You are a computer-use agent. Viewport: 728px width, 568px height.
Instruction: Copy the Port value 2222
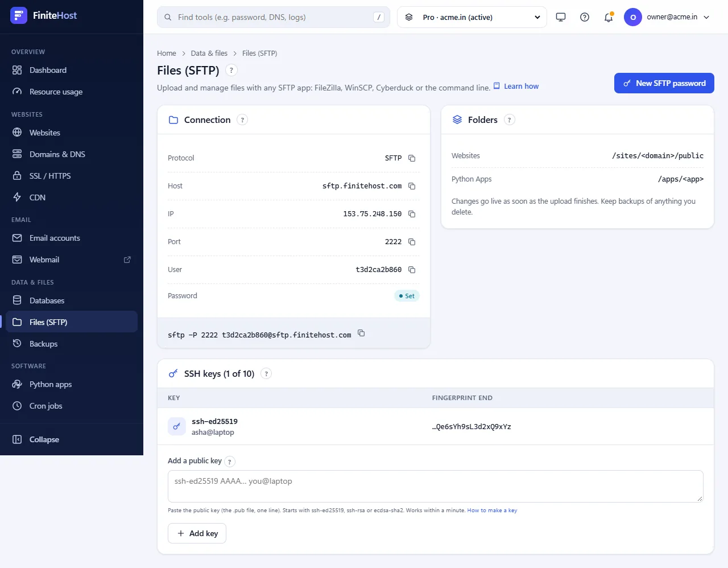[x=412, y=242]
